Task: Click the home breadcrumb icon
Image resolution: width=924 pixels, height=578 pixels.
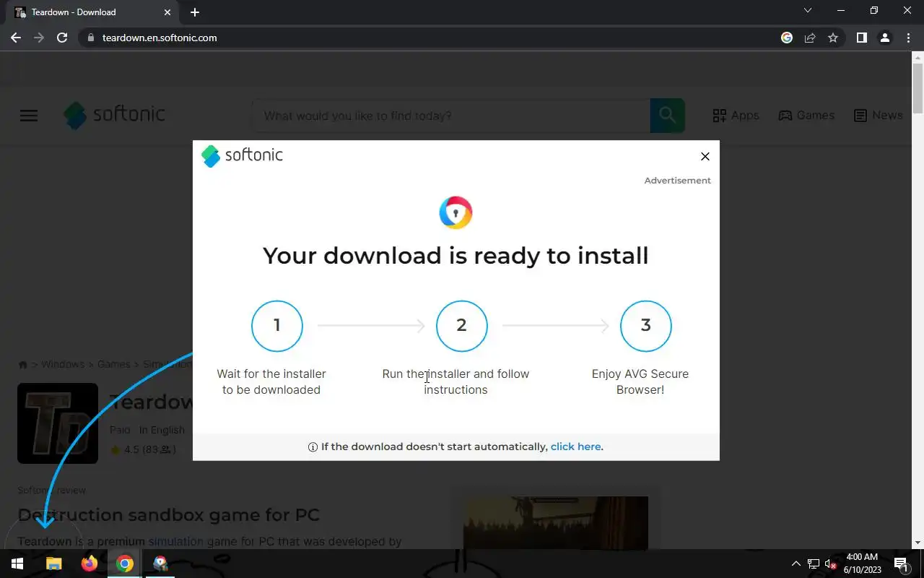Action: click(23, 365)
